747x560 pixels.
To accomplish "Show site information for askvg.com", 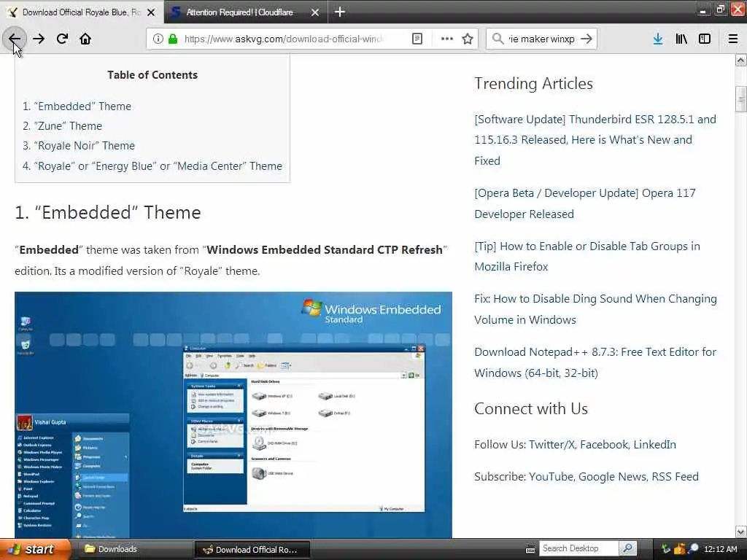I will 158,39.
